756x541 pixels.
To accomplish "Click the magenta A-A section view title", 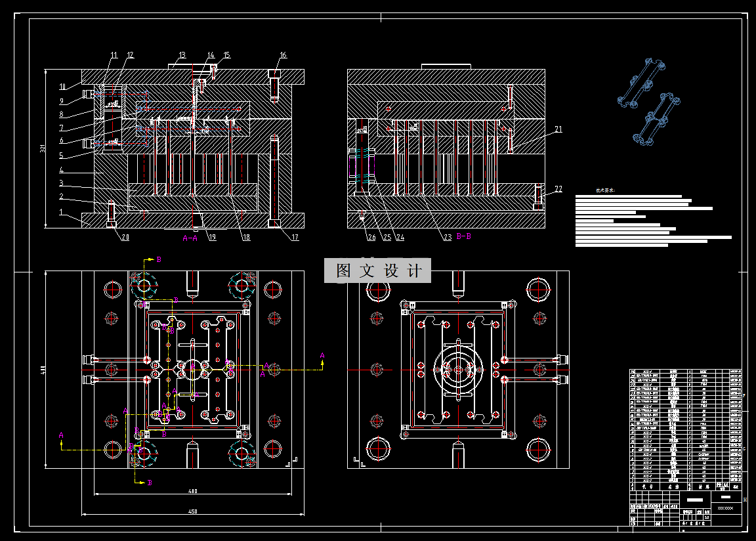I will (x=190, y=238).
